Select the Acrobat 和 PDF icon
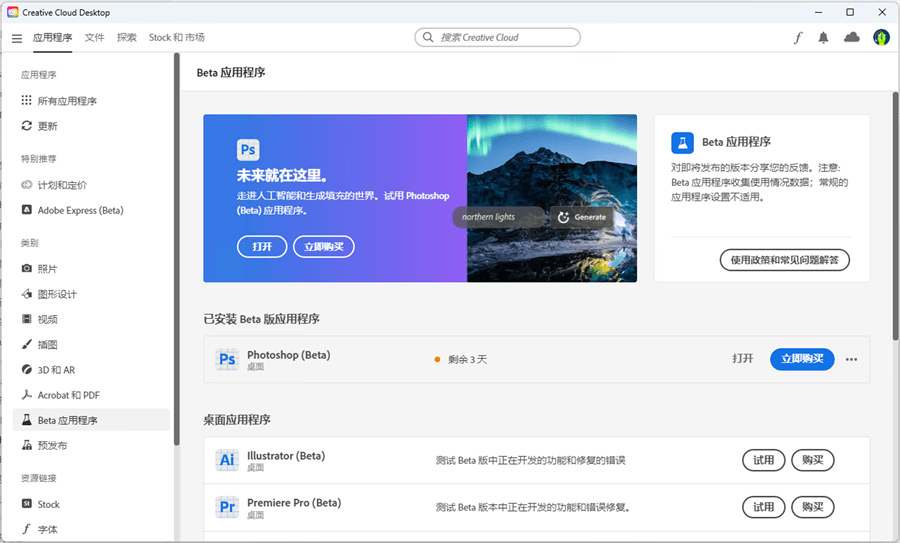Screen dimensions: 900x543 coord(26,395)
